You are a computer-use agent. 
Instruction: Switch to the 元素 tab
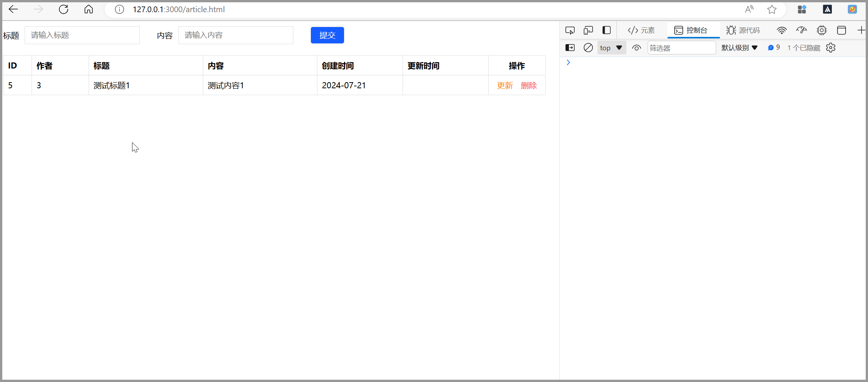tap(642, 30)
